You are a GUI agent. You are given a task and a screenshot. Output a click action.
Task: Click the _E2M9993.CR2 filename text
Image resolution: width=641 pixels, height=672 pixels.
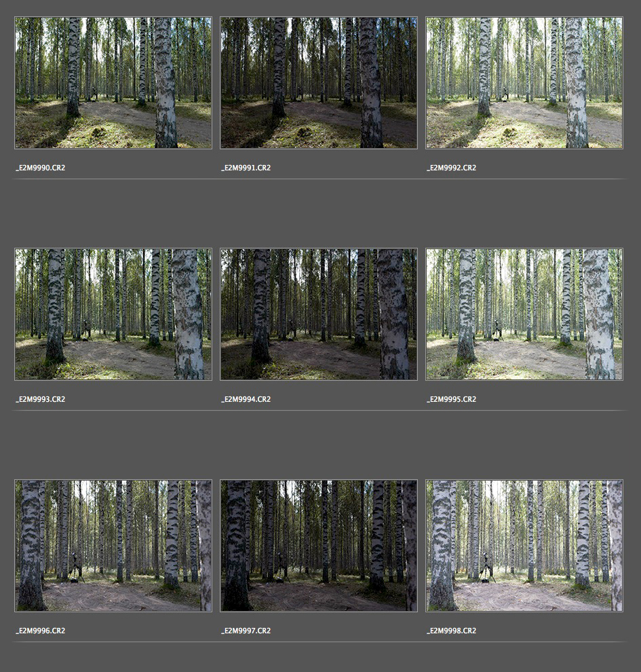point(41,399)
